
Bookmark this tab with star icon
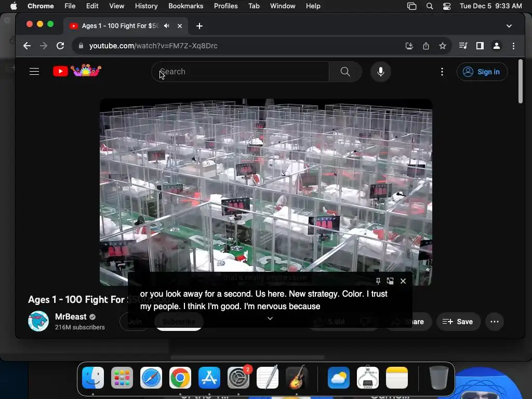click(x=443, y=46)
